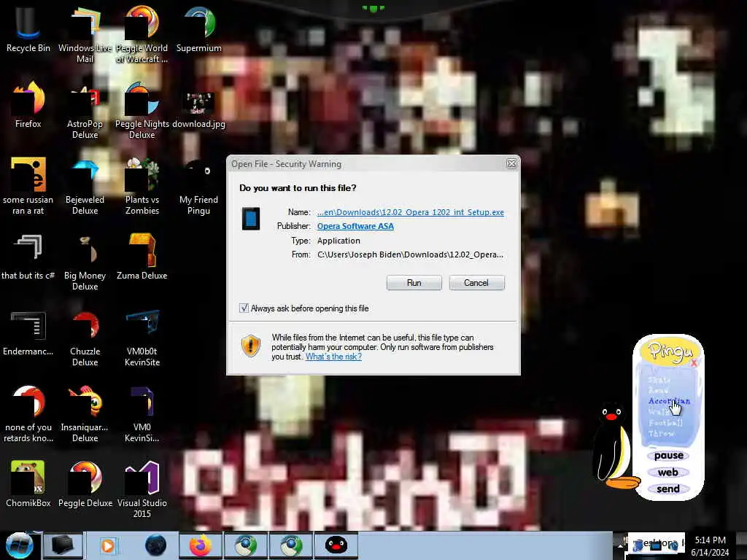Choose Read in Pingu menu
747x560 pixels.
[659, 390]
